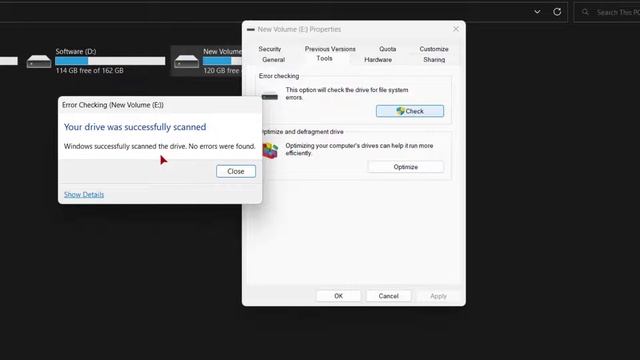Switch to the Previous Versions tab

tap(330, 49)
